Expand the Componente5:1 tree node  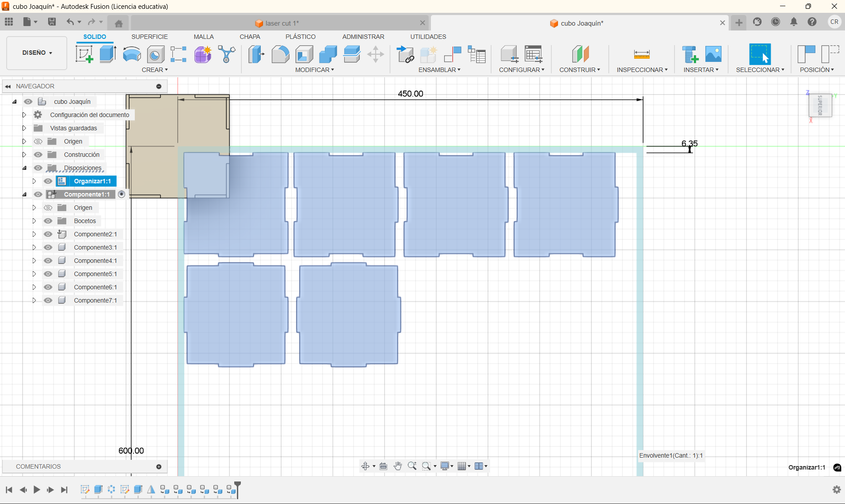point(34,274)
